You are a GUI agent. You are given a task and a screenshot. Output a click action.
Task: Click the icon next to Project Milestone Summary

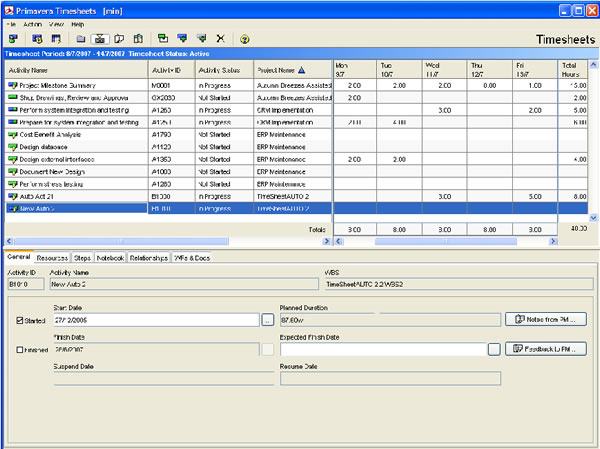[13, 86]
